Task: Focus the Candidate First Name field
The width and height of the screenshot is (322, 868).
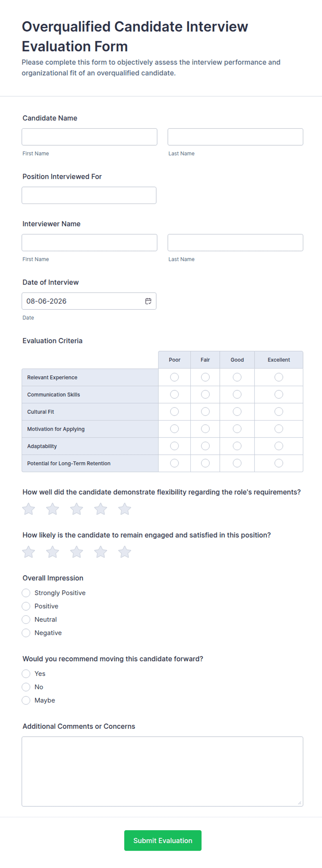Action: (x=89, y=137)
